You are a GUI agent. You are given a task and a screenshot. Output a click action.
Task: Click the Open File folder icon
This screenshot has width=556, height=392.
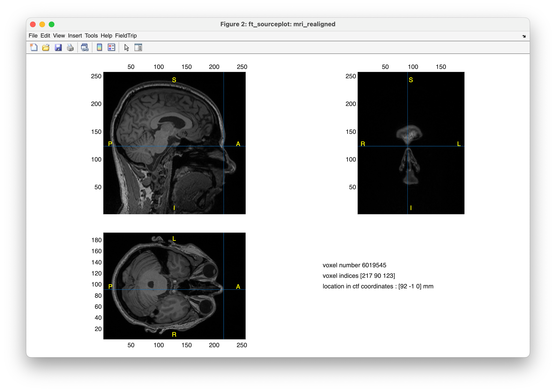point(46,48)
